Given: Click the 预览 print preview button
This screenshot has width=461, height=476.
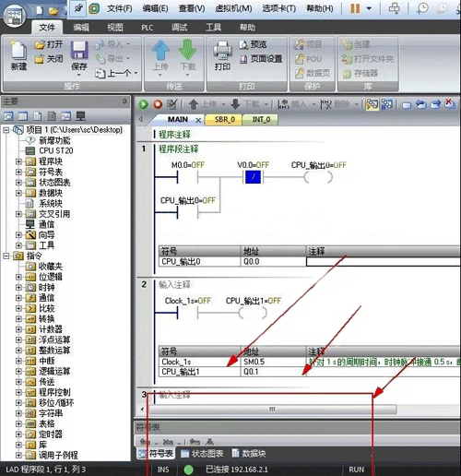Looking at the screenshot, I should click(x=253, y=45).
